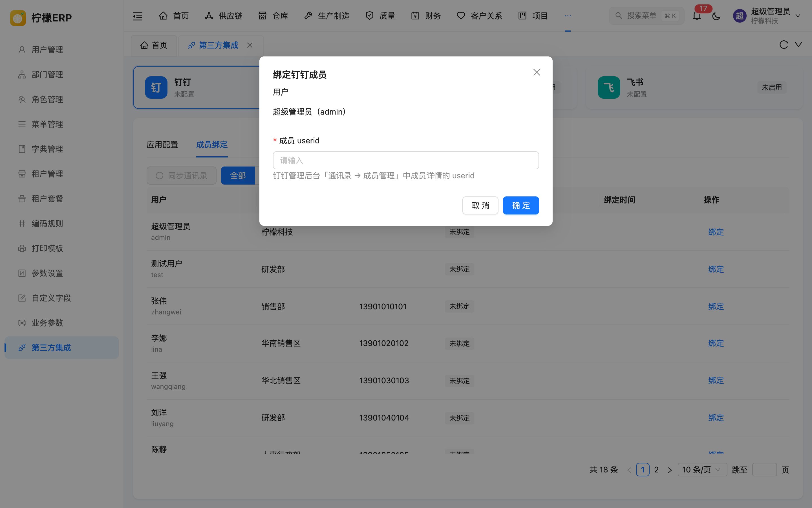Click next page arrow

pos(670,470)
